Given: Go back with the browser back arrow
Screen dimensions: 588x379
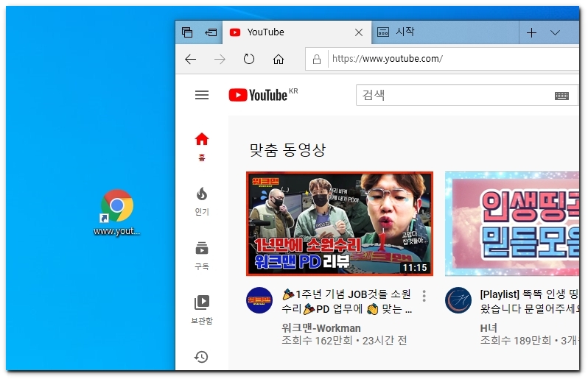Looking at the screenshot, I should pos(191,59).
